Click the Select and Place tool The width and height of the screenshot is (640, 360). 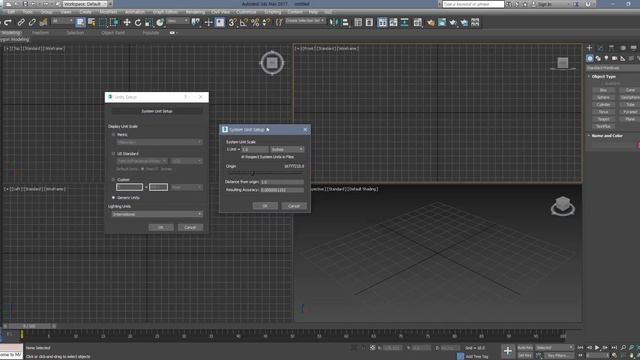(160, 22)
